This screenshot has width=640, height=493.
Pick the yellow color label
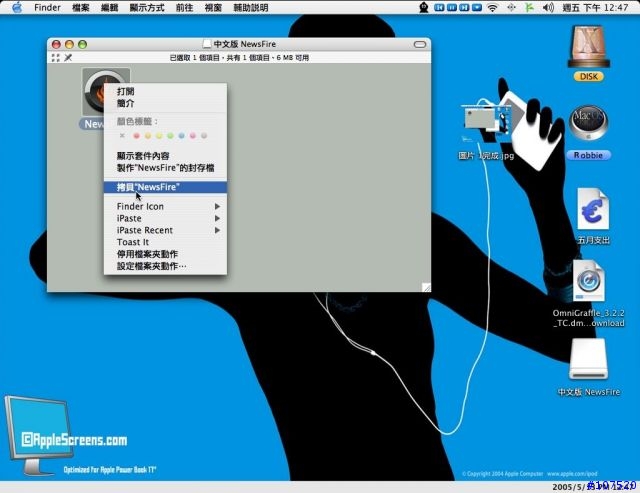tap(159, 135)
